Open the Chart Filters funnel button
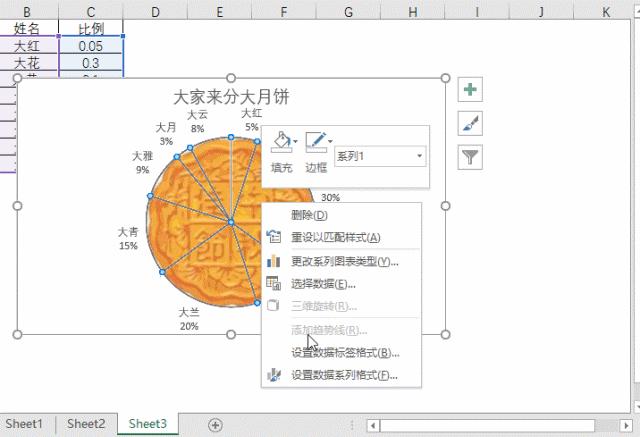 (470, 157)
